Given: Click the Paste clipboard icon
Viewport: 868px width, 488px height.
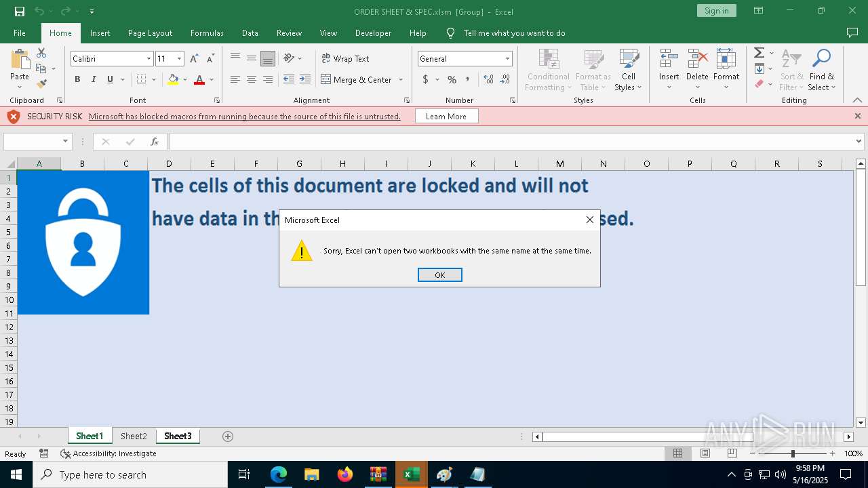Looking at the screenshot, I should (x=20, y=60).
